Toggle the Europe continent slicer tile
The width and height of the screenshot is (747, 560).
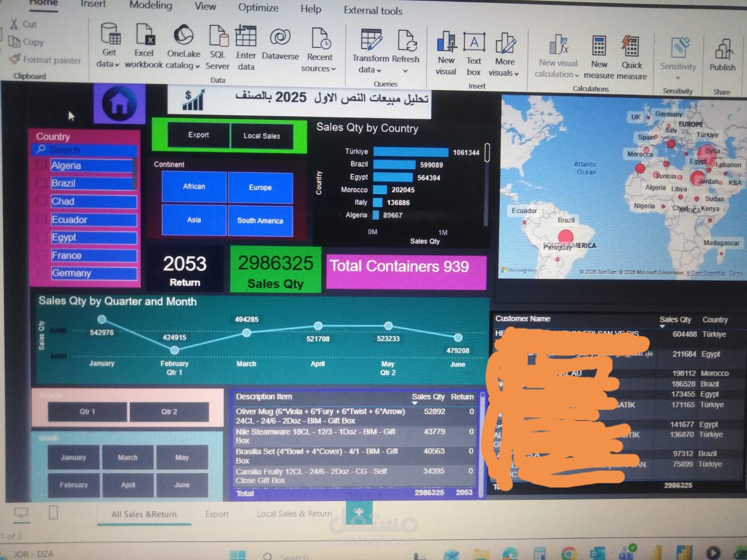click(x=261, y=187)
